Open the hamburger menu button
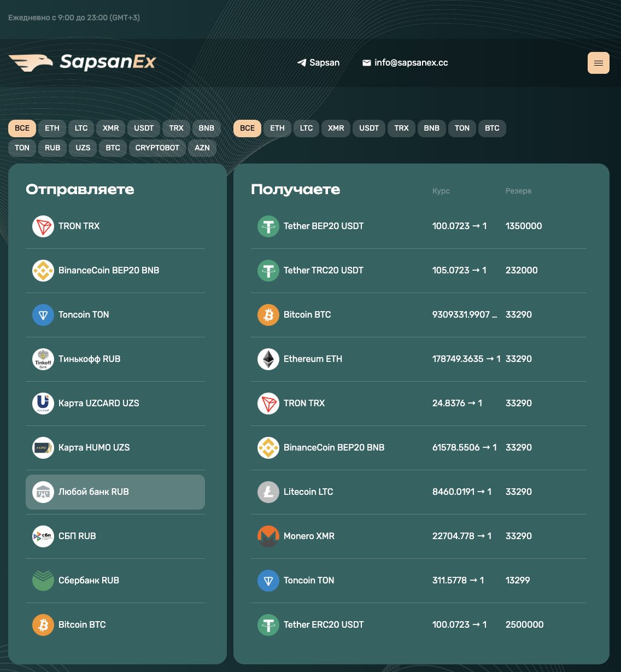The height and width of the screenshot is (672, 621). click(598, 63)
